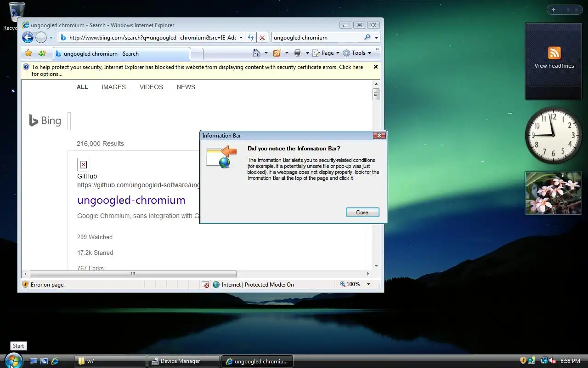Click the network tray icon
588x368 pixels.
click(544, 361)
